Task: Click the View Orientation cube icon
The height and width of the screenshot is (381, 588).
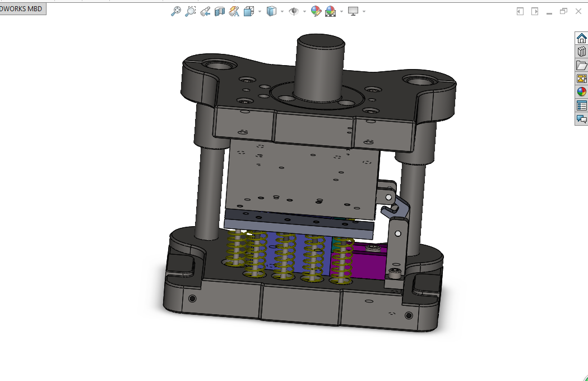Action: [249, 11]
